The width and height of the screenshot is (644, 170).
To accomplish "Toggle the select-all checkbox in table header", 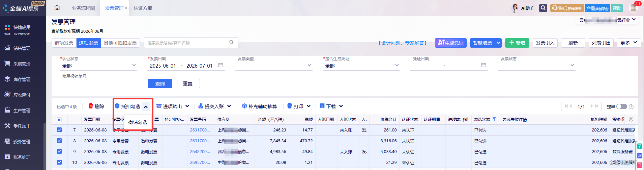I will tap(59, 119).
